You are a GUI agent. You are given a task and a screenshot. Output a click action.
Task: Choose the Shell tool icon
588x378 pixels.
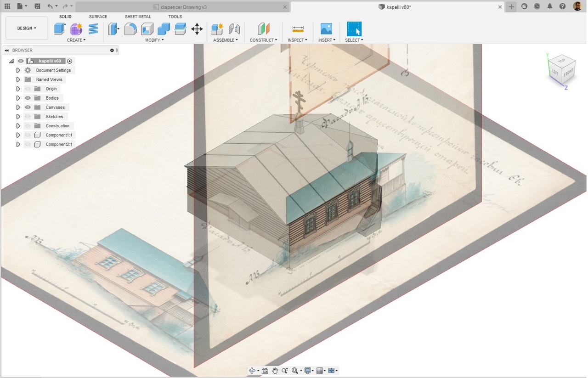click(147, 29)
